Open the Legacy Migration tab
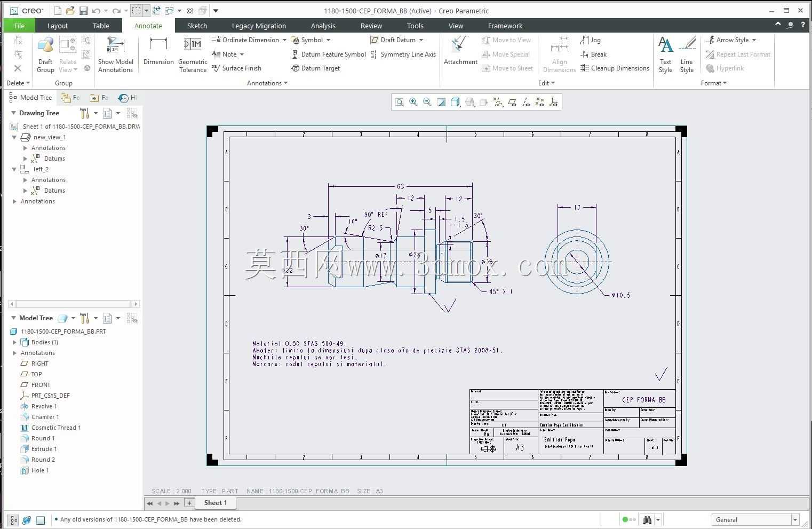812x529 pixels. pos(259,26)
